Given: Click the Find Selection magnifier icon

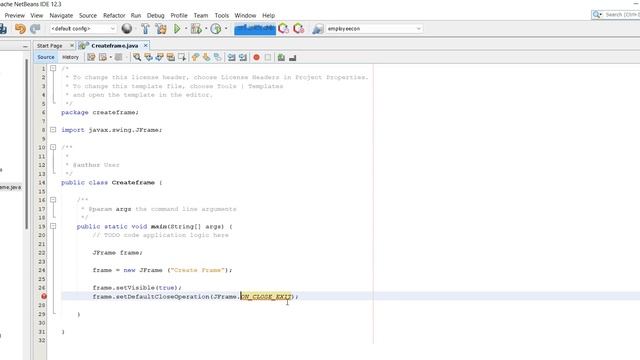Looking at the screenshot, I should (137, 58).
